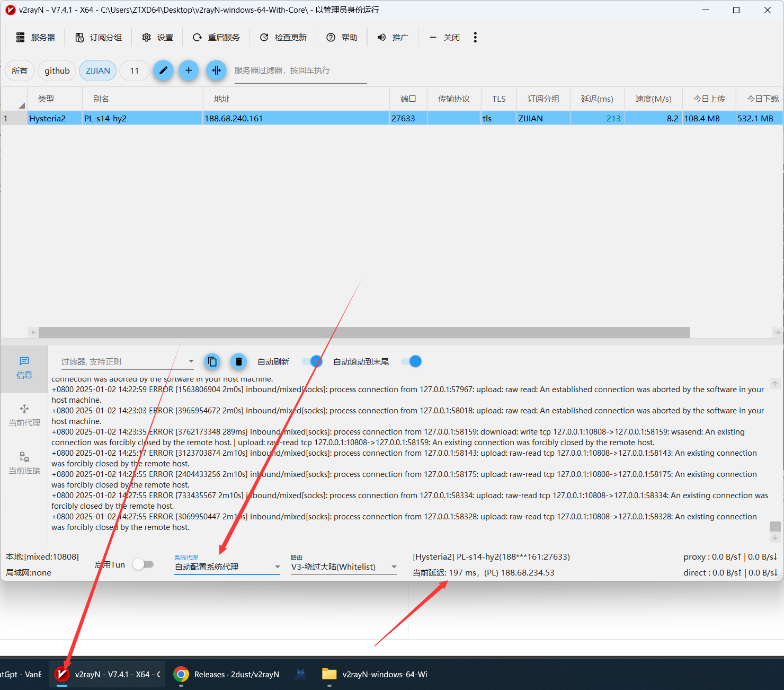This screenshot has height=690, width=784.
Task: Toggle the 自动刷新 (Auto refresh) switch
Action: tap(312, 361)
